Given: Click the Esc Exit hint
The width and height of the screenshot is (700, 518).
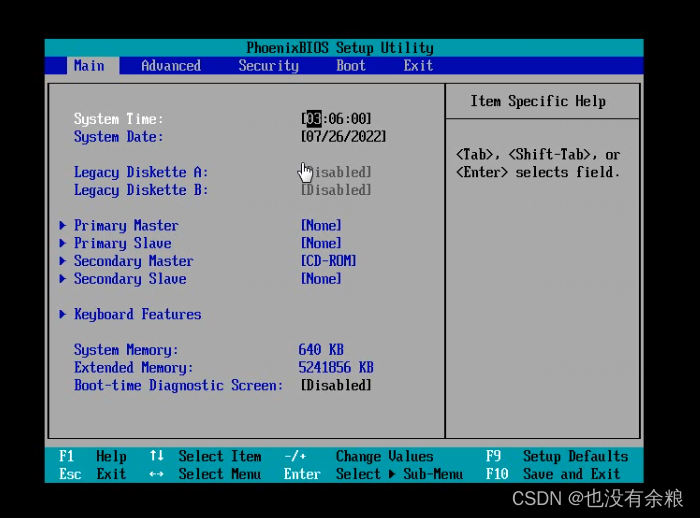Looking at the screenshot, I should click(93, 474).
